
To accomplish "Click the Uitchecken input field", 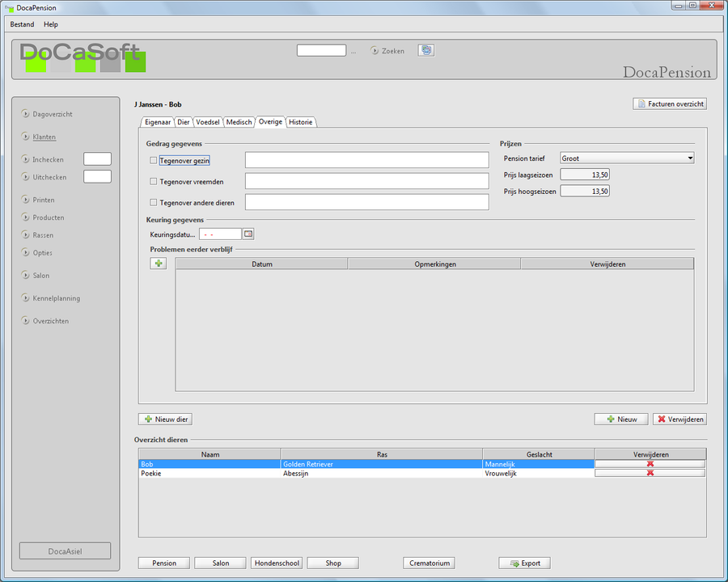I will (x=98, y=177).
